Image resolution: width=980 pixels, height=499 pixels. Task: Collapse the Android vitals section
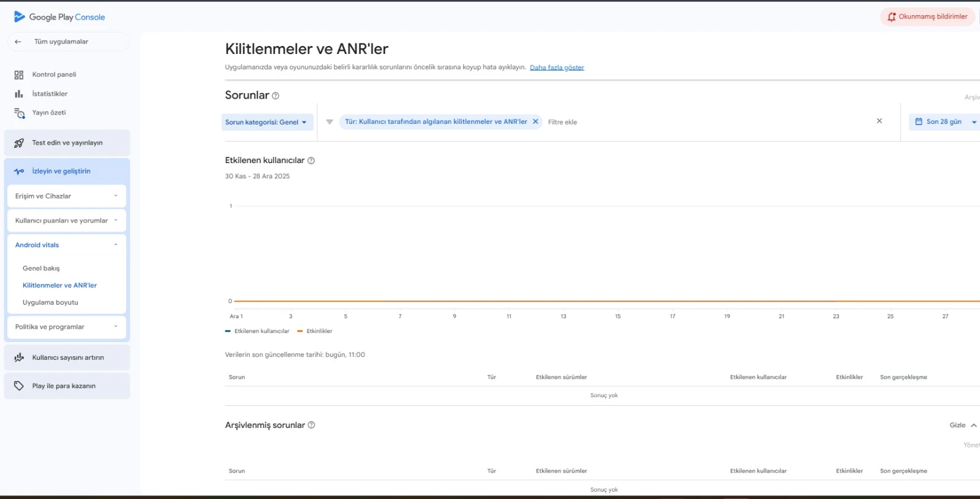[x=115, y=245]
